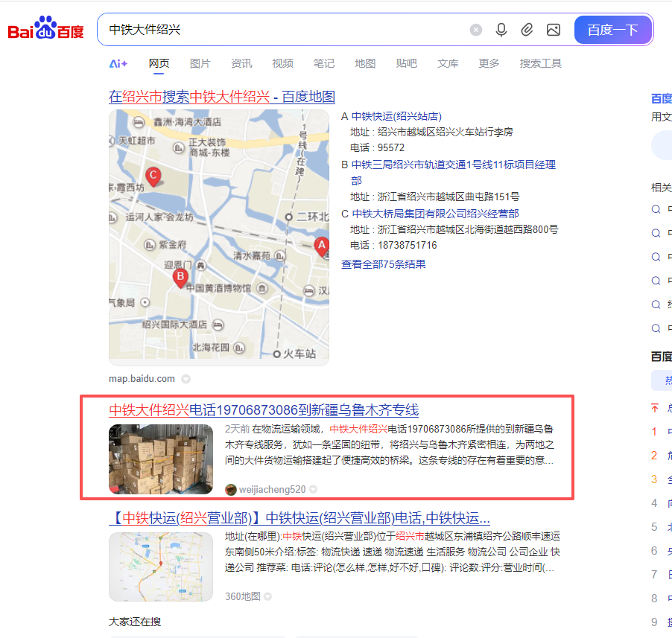The width and height of the screenshot is (672, 638).
Task: Open 中铁快运(绍兴站店) result link
Action: [396, 116]
